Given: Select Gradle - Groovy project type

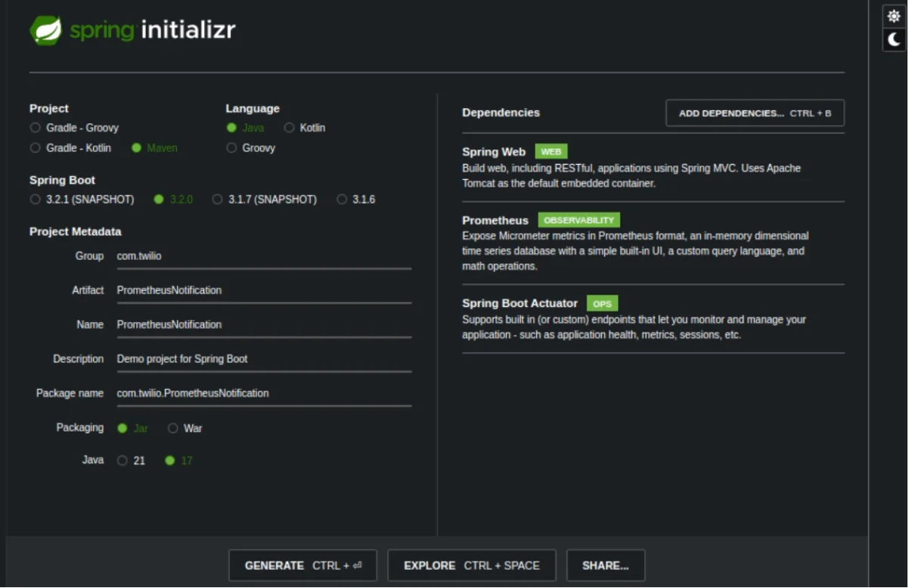Looking at the screenshot, I should coord(74,128).
